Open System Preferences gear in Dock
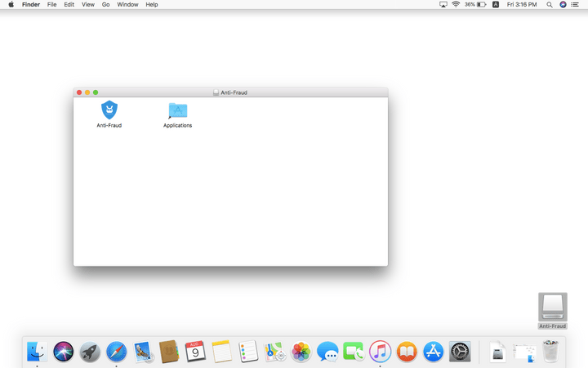Screen dimensions: 588x368 (x=460, y=352)
